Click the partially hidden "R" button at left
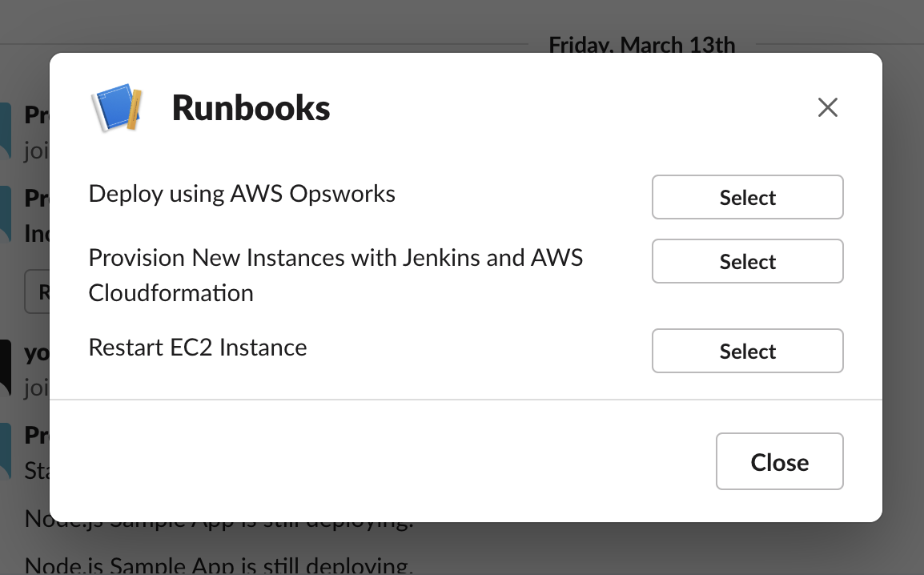Image resolution: width=924 pixels, height=575 pixels. pyautogui.click(x=37, y=292)
